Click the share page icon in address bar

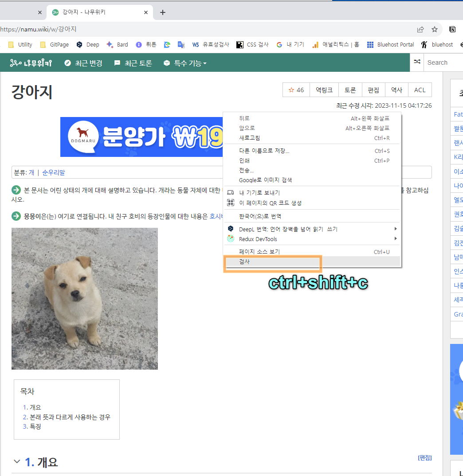point(420,29)
